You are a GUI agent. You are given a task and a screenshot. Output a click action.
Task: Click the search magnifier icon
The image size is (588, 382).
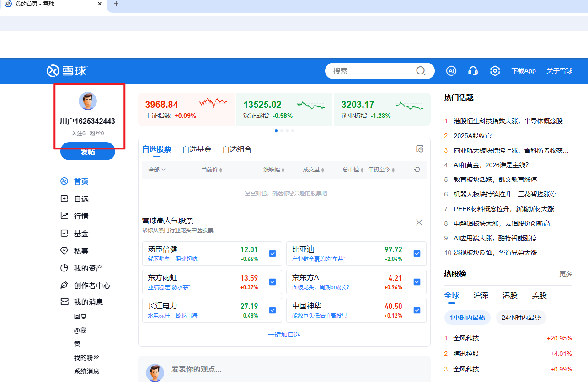pyautogui.click(x=421, y=71)
